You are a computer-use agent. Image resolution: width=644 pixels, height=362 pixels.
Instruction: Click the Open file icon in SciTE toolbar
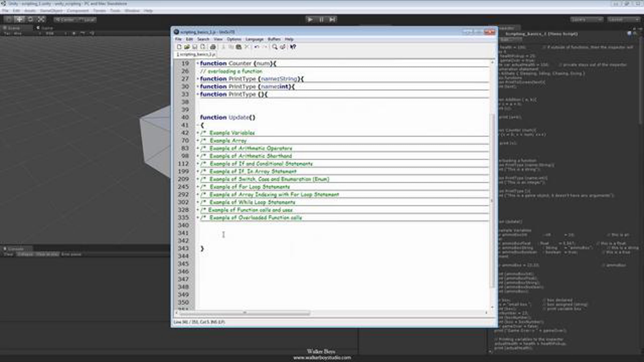click(187, 47)
